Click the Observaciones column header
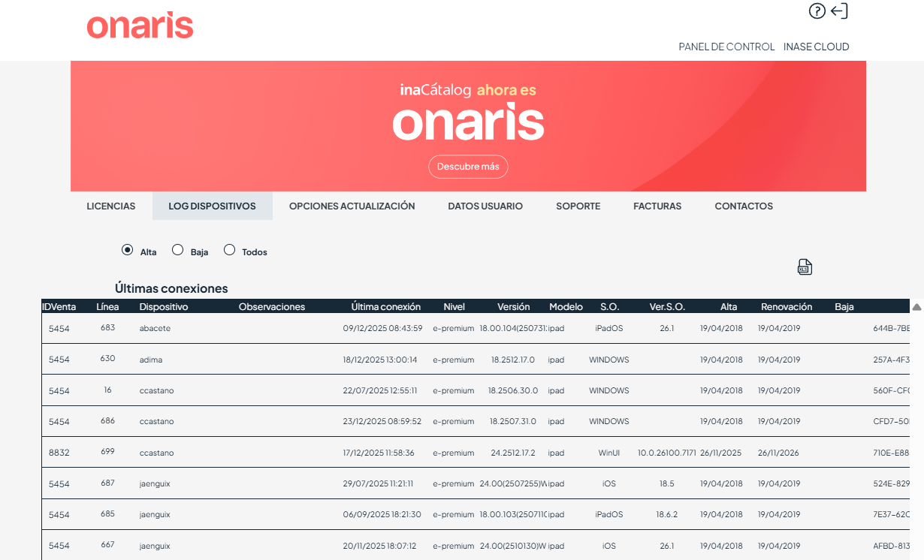This screenshot has height=560, width=924. 272,306
